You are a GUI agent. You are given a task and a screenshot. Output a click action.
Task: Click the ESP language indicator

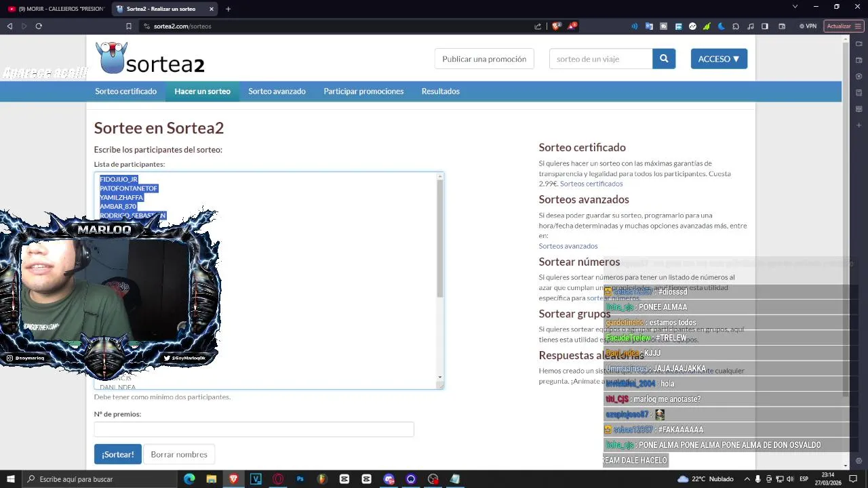[x=805, y=479]
